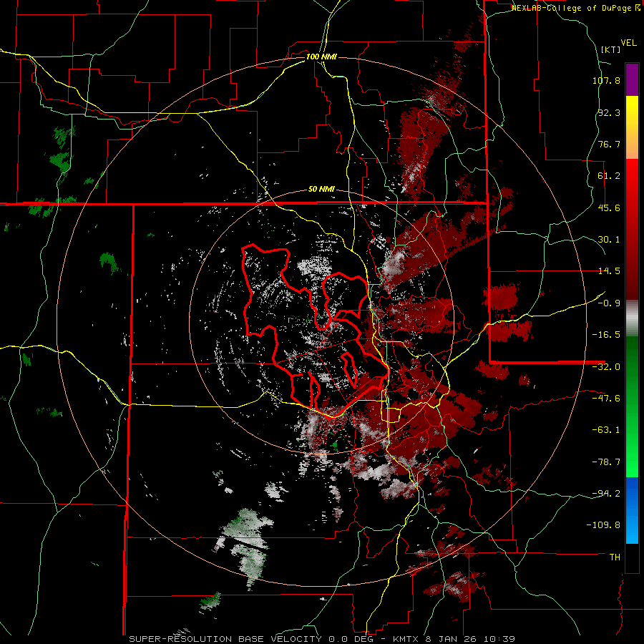Click the 50 NMI range ring label
The width and height of the screenshot is (644, 644).
321,190
